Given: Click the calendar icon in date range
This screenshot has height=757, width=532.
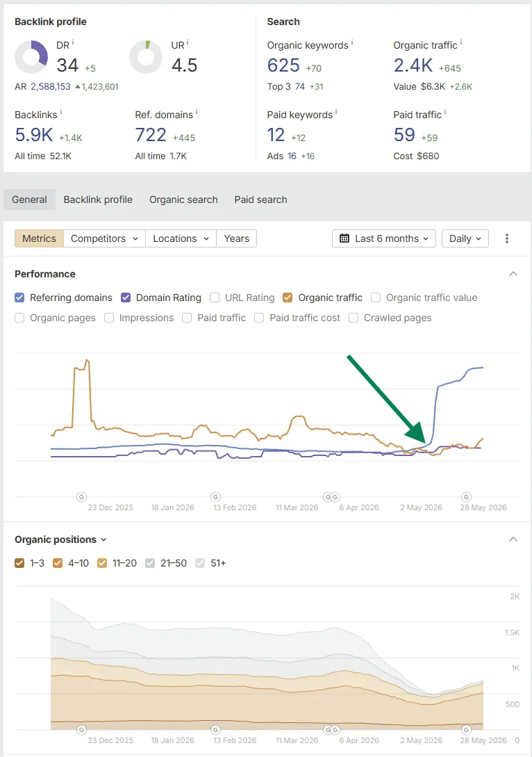Looking at the screenshot, I should coord(344,238).
